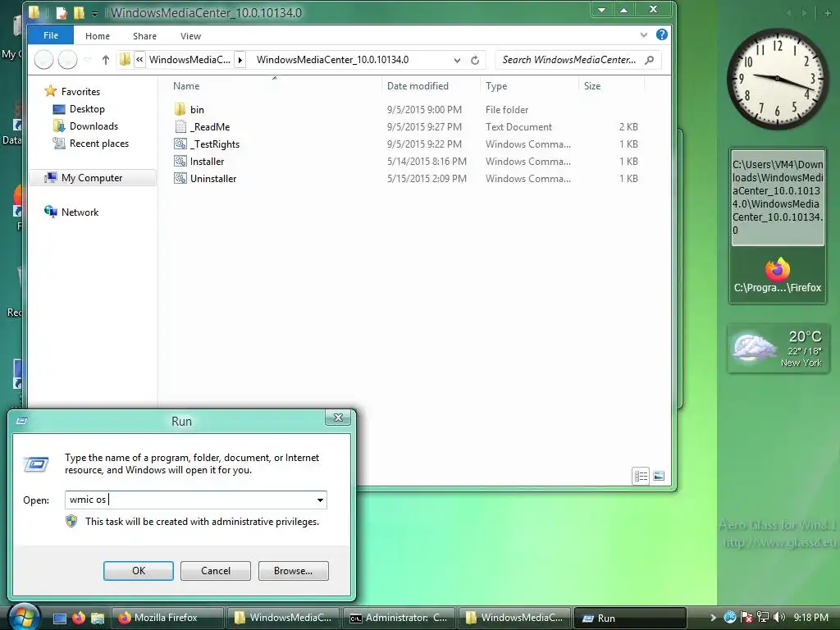840x630 pixels.
Task: Click Cancel in Run dialog
Action: [216, 571]
